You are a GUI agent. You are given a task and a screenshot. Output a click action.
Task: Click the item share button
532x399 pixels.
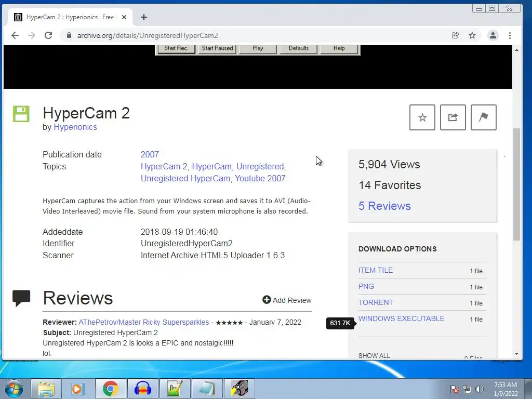click(453, 117)
